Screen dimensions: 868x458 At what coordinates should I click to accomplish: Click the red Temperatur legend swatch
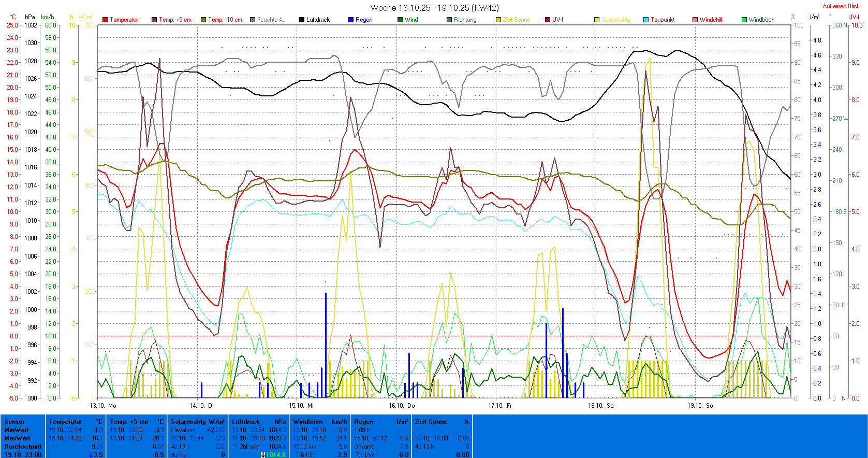(x=105, y=20)
